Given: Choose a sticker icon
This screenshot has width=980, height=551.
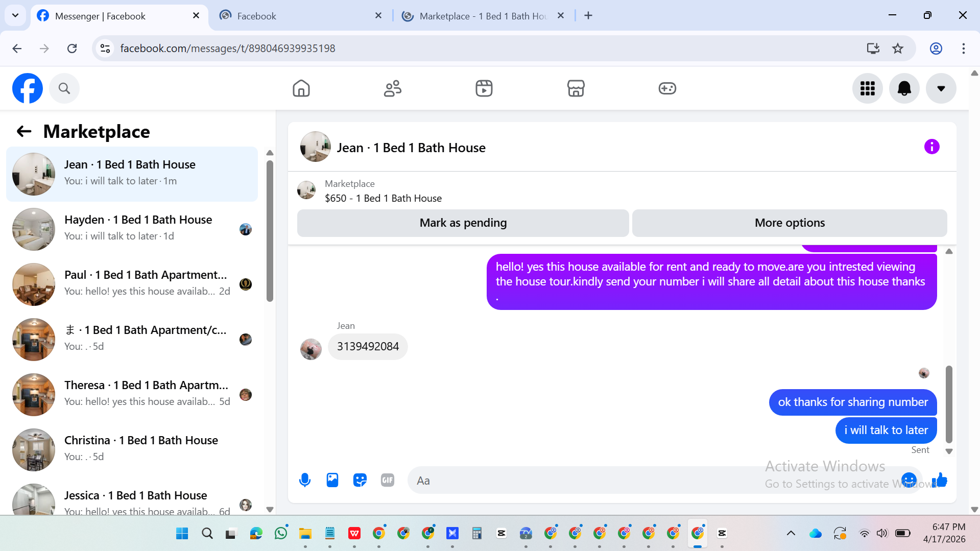Looking at the screenshot, I should 360,480.
